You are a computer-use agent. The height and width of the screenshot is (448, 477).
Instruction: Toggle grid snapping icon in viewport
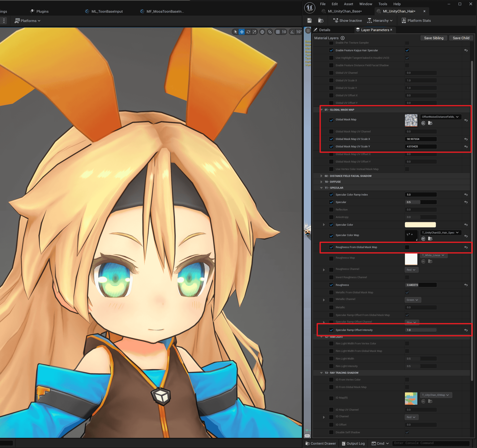(278, 32)
